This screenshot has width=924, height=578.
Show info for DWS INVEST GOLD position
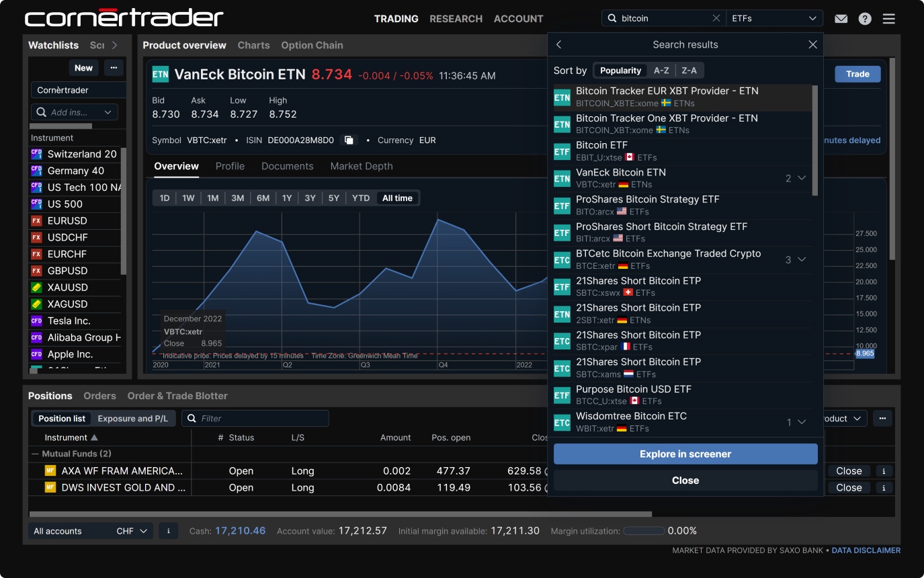coord(884,488)
